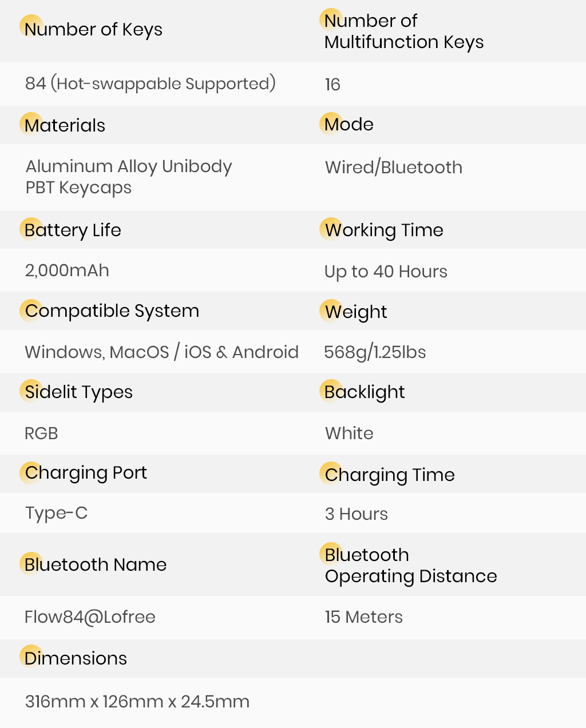This screenshot has width=586, height=728.
Task: Click the "84 (Hot-swappable Supported)" value
Action: 150,84
